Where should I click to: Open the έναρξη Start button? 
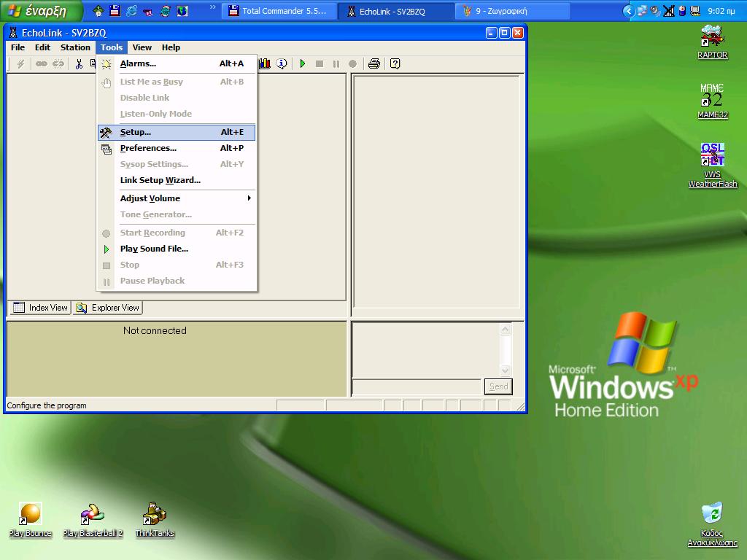(x=42, y=11)
